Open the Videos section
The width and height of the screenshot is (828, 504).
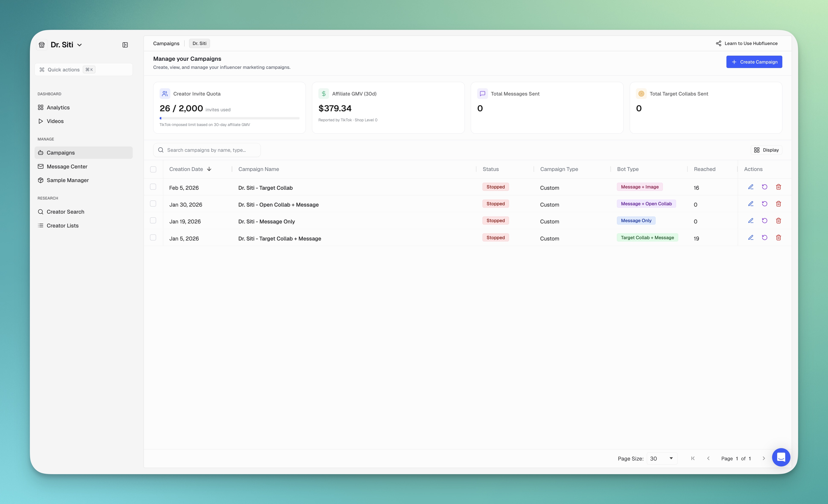[55, 121]
